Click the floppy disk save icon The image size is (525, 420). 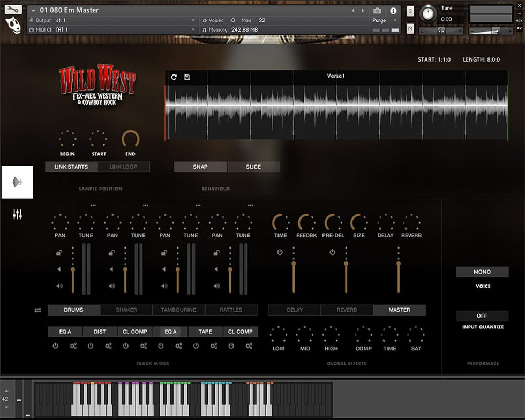(x=187, y=77)
